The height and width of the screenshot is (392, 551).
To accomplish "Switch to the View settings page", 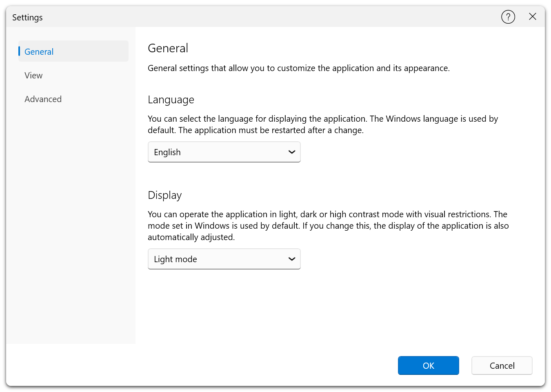I will coord(73,75).
